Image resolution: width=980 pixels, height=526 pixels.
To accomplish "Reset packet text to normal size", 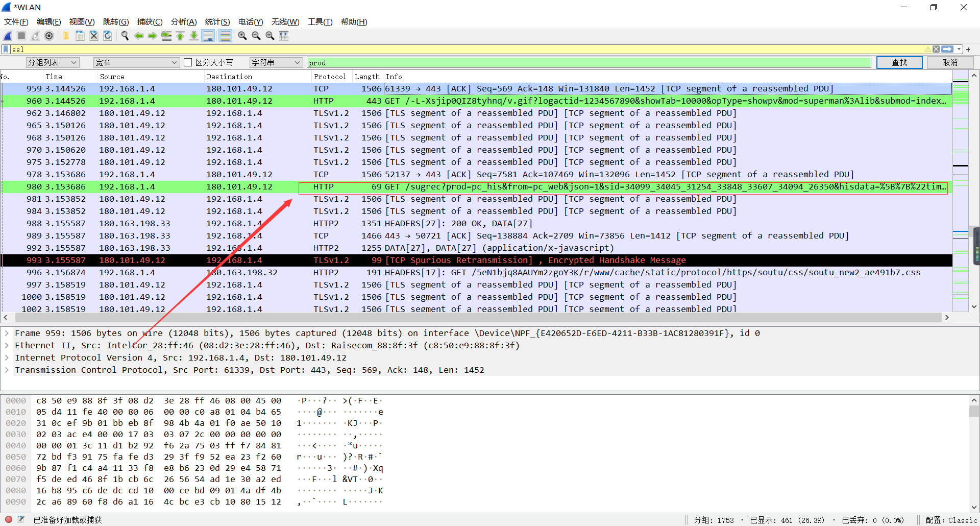I will click(270, 36).
